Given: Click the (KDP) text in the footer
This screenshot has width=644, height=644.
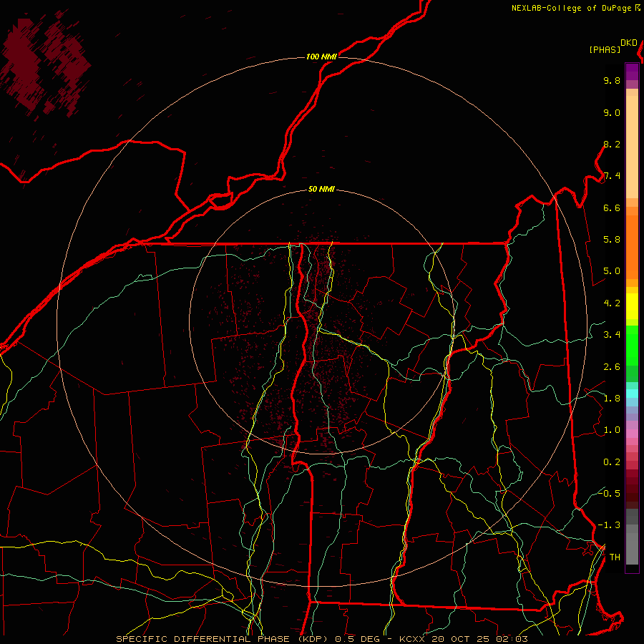Looking at the screenshot, I should (x=313, y=639).
